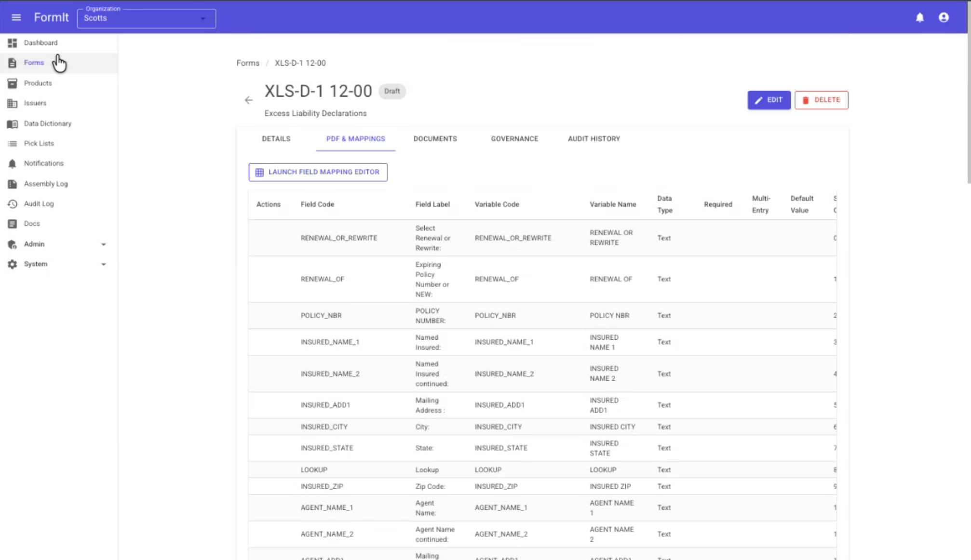Click the Products sidebar icon
The height and width of the screenshot is (560, 971).
click(x=13, y=83)
